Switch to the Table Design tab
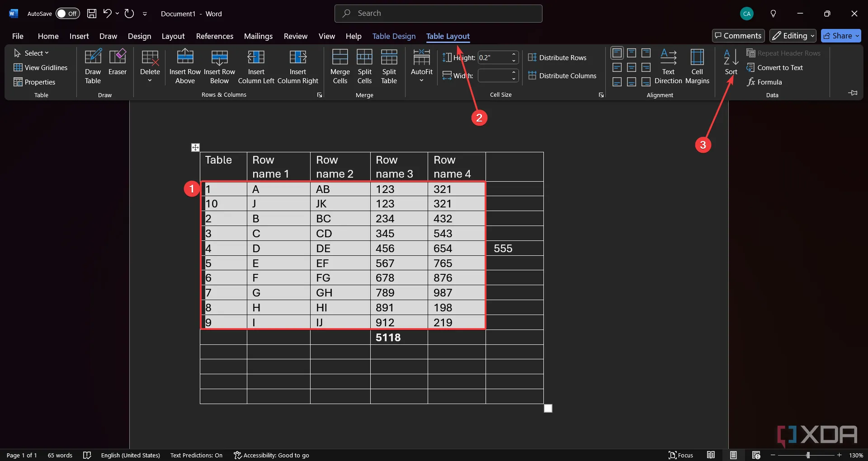The height and width of the screenshot is (461, 868). 394,36
